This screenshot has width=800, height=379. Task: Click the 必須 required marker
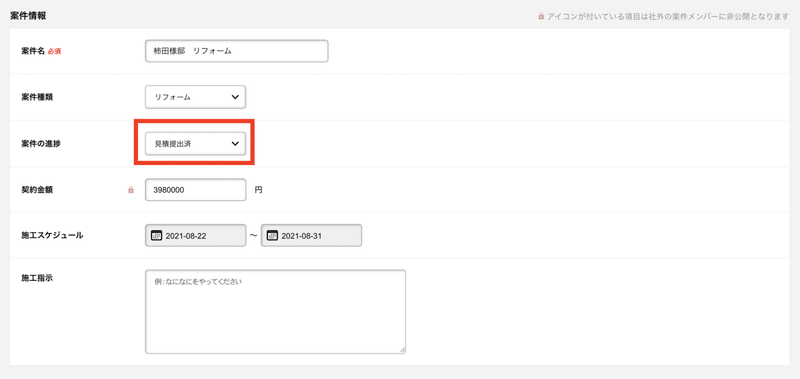tap(55, 52)
